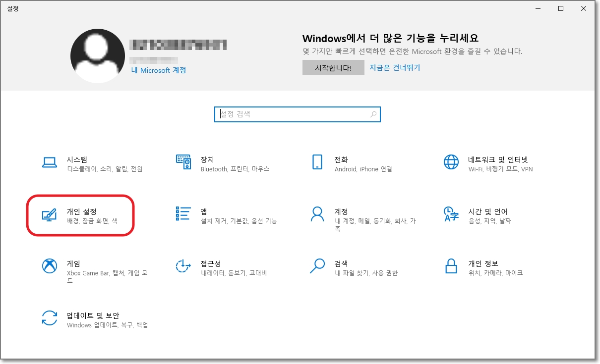Screen dimensions: 600x364
Task: Select the 설치 제거, 기본값, 옵션 기능 text
Action: click(239, 221)
